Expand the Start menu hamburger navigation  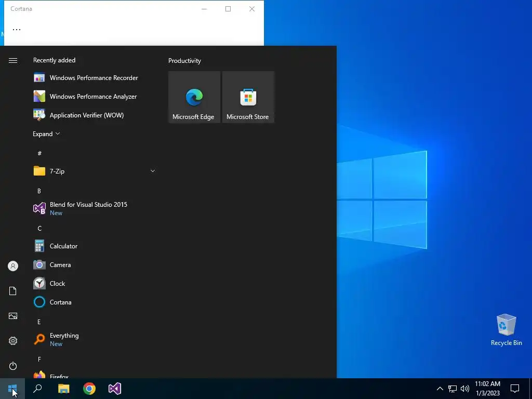tap(13, 60)
